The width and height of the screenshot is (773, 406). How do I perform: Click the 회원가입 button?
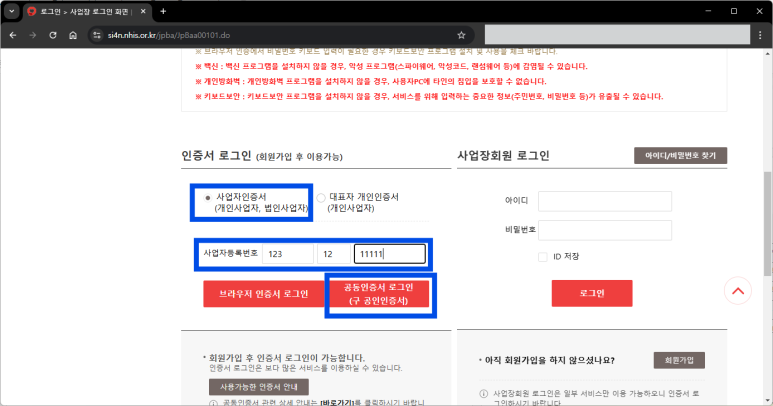679,360
